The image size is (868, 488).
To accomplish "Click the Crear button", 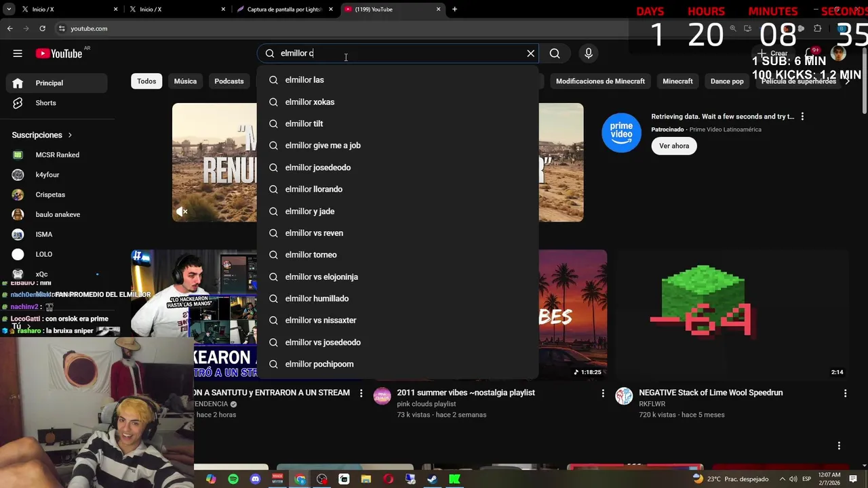I will (773, 54).
